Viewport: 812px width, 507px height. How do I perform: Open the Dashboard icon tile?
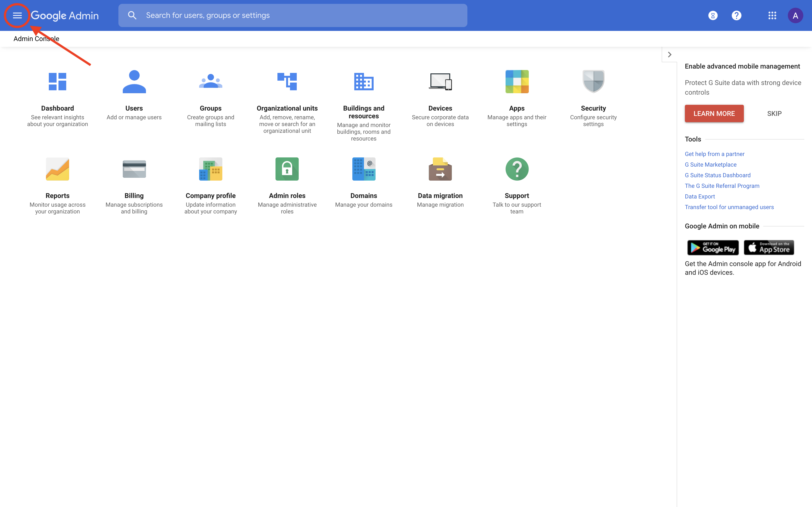57,82
